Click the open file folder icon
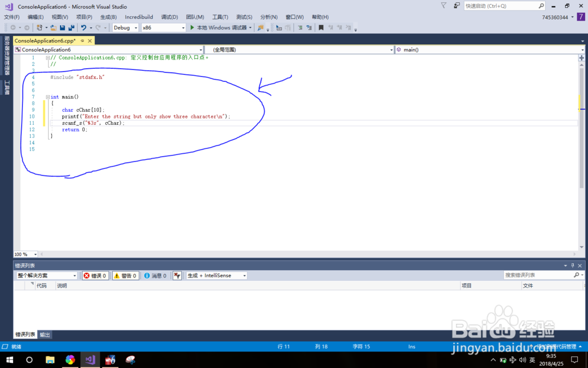The height and width of the screenshot is (368, 588). pyautogui.click(x=54, y=28)
